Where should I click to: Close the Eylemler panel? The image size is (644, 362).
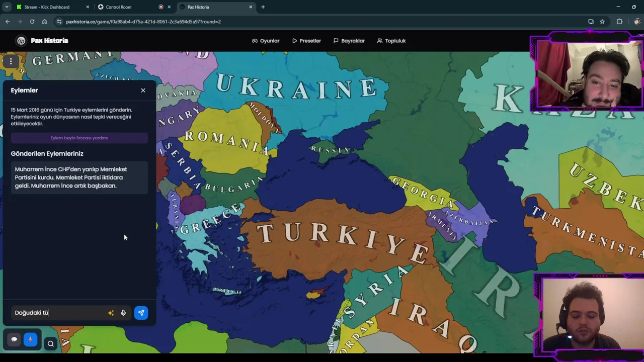point(143,90)
